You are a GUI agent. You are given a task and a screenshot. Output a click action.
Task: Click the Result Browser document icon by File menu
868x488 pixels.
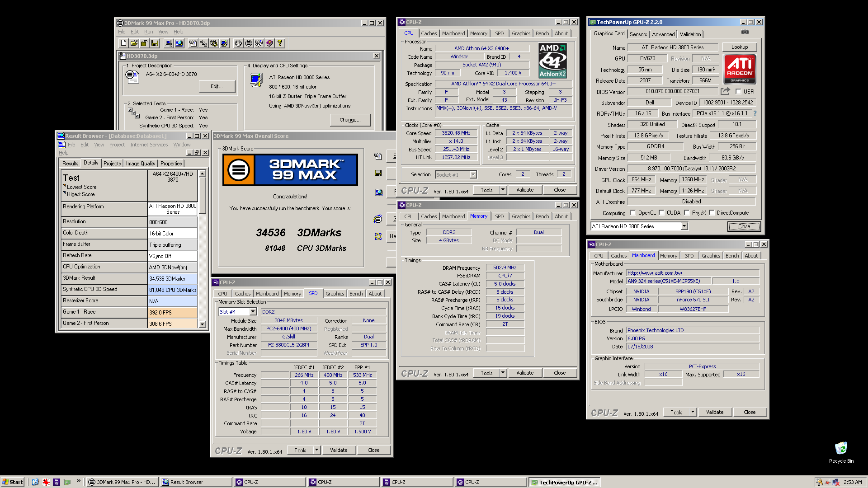pos(62,145)
